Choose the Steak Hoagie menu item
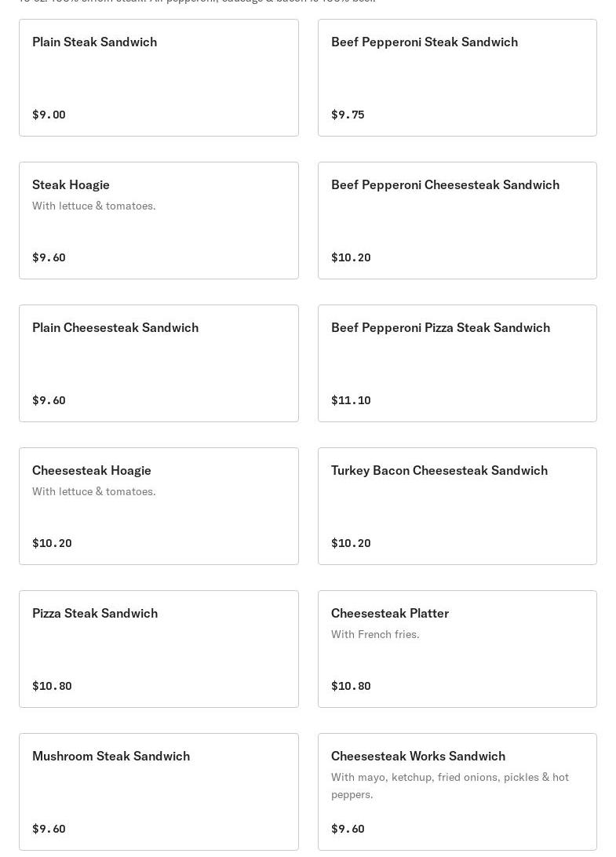 pos(71,185)
